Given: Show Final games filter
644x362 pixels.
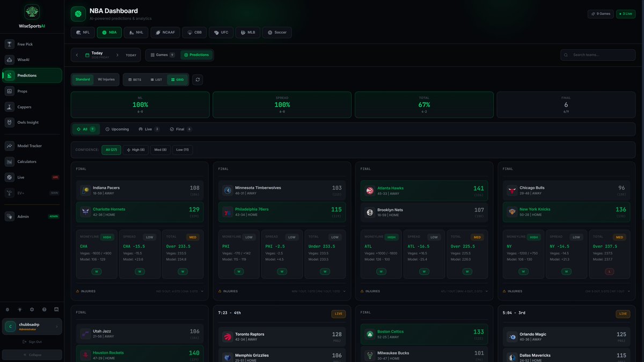Looking at the screenshot, I should pyautogui.click(x=180, y=129).
